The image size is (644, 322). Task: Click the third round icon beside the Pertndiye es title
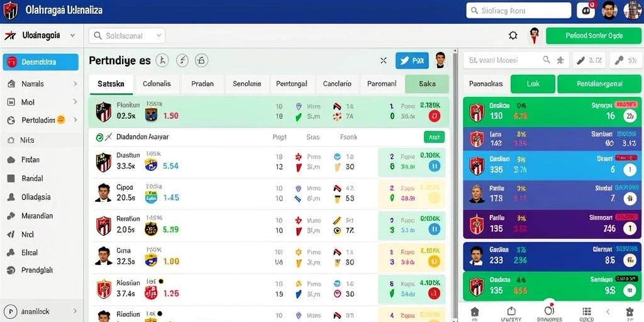point(201,61)
